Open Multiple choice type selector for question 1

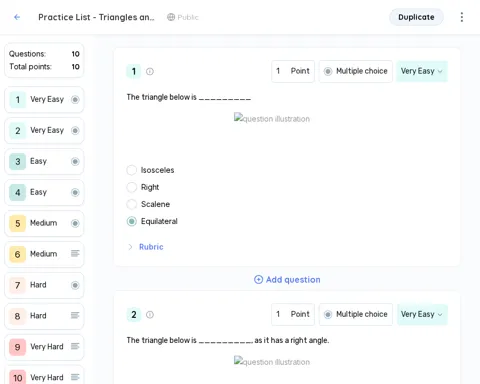point(356,71)
